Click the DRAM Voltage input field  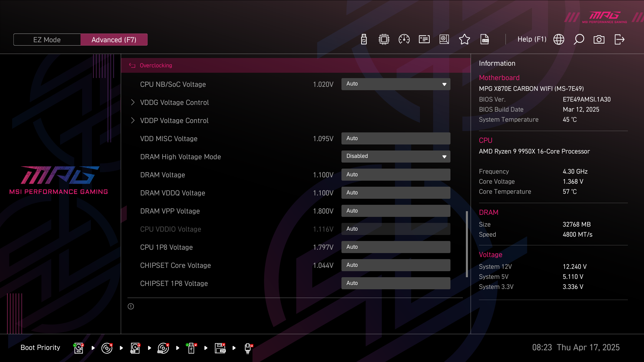click(396, 175)
